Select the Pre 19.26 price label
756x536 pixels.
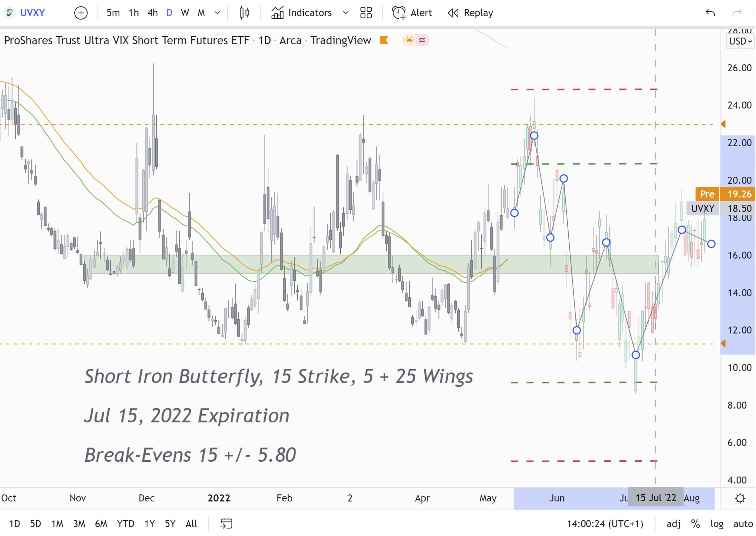tap(725, 194)
